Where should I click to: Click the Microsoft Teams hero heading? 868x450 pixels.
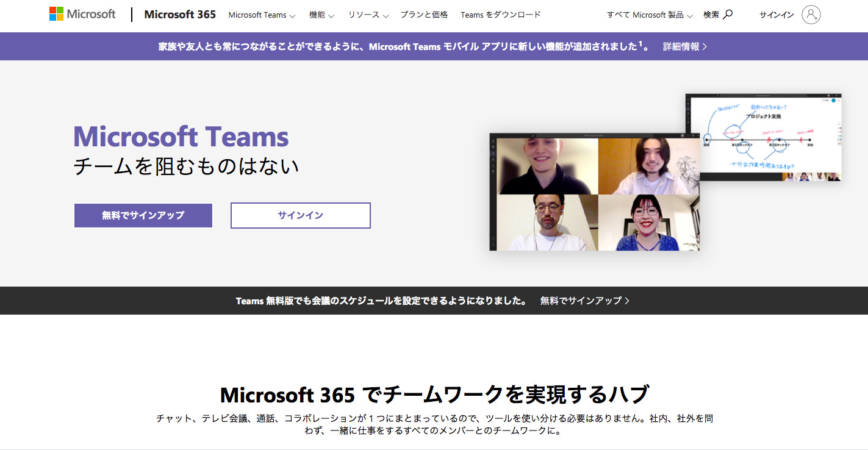point(181,136)
